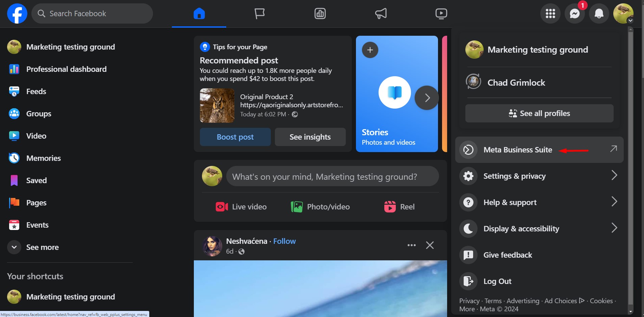
Task: Open Messenger with one notification
Action: [575, 13]
